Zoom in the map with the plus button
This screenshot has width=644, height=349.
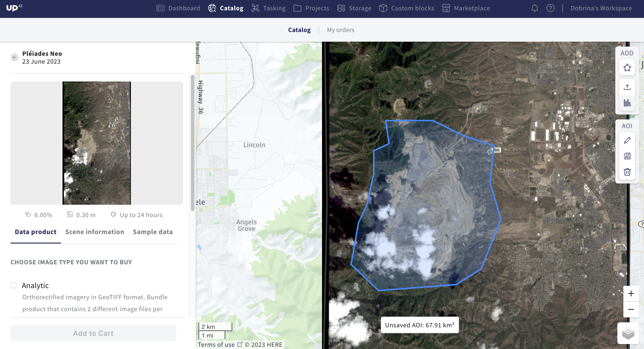pyautogui.click(x=631, y=293)
